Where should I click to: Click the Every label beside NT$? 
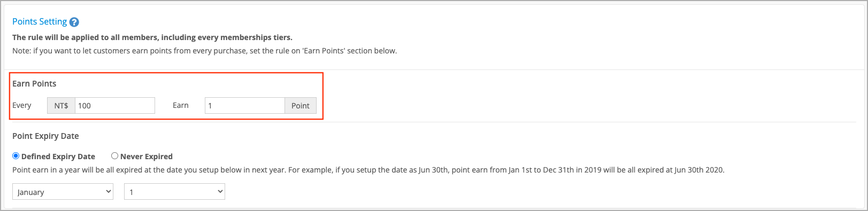pos(22,105)
